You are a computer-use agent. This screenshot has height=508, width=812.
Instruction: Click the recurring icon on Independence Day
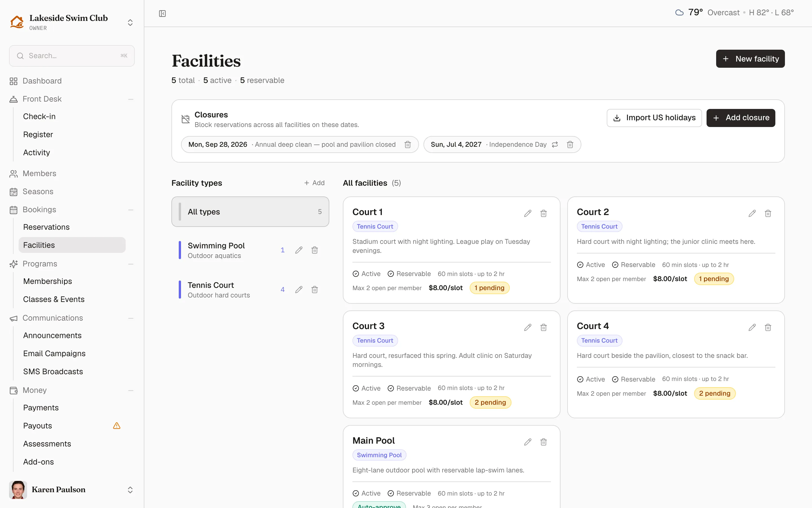(555, 144)
